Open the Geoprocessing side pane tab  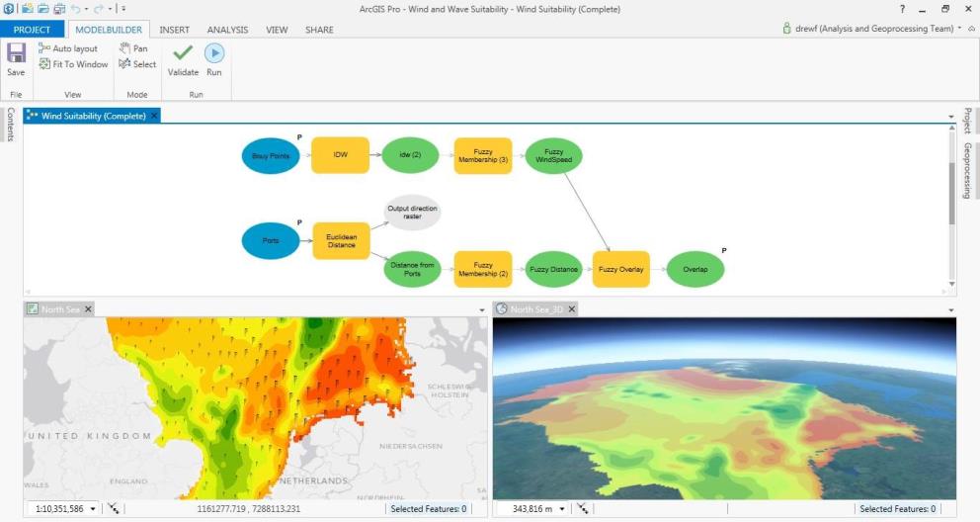967,170
